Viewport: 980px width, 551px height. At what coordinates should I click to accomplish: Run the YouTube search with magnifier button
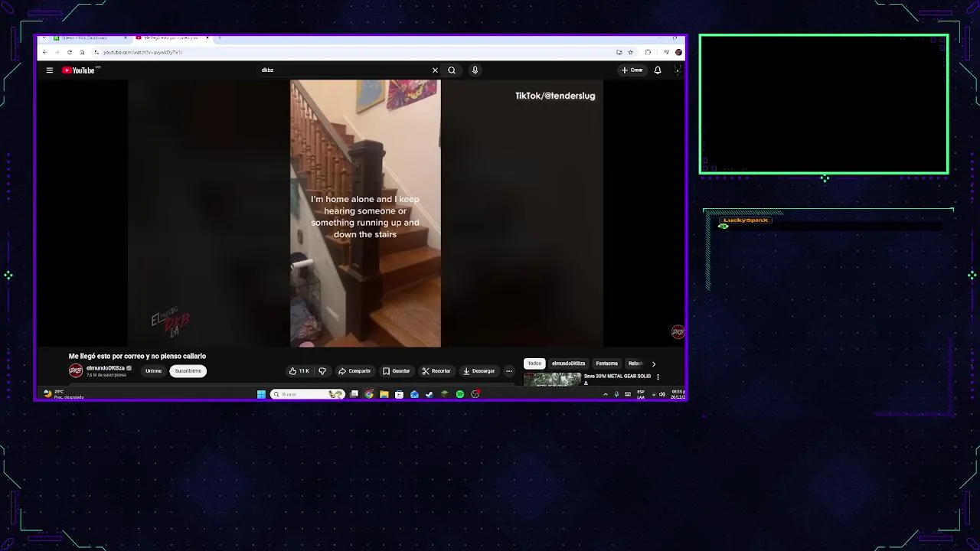coord(452,70)
